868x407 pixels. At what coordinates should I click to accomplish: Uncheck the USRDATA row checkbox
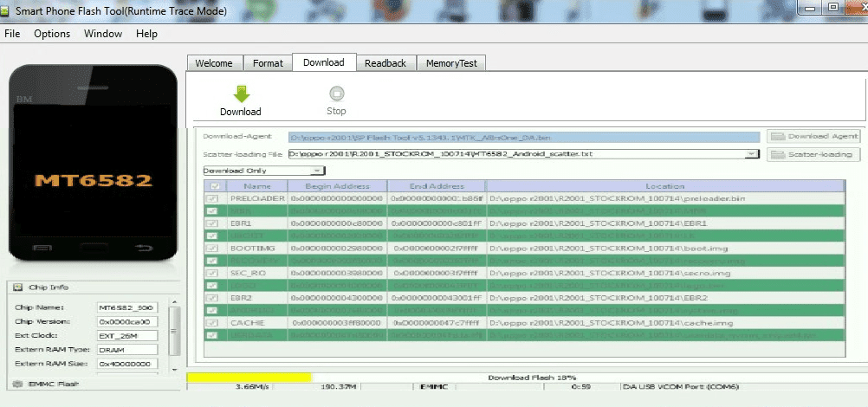[x=212, y=336]
